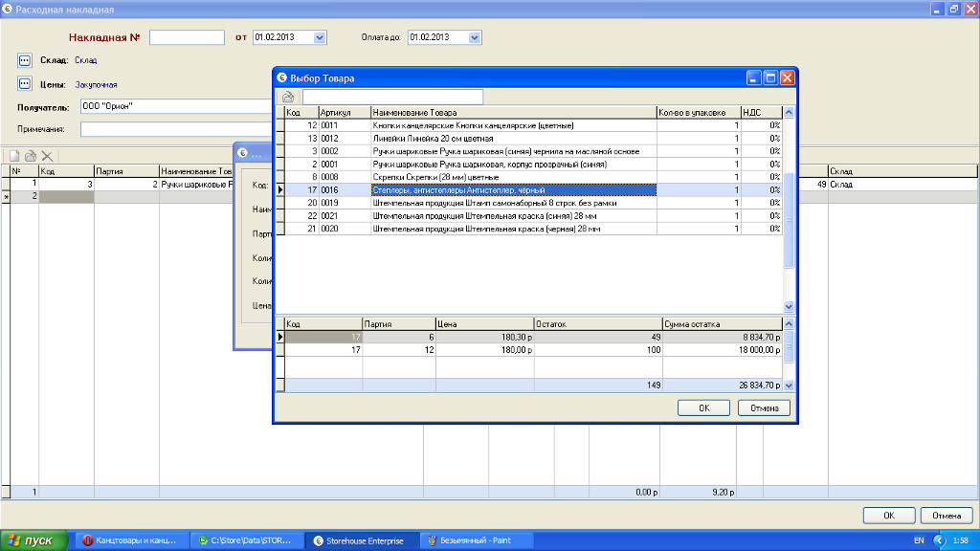Click the Артикул column header
This screenshot has width=980, height=551.
(x=344, y=112)
